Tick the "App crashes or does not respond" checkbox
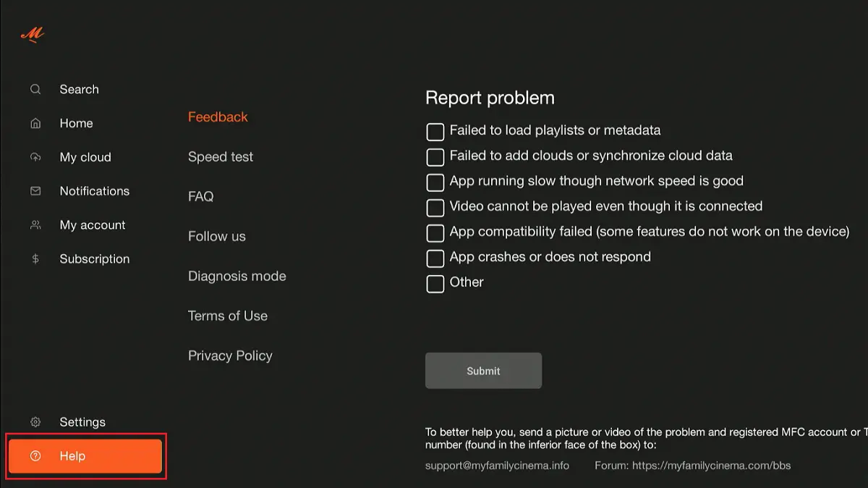 point(435,258)
